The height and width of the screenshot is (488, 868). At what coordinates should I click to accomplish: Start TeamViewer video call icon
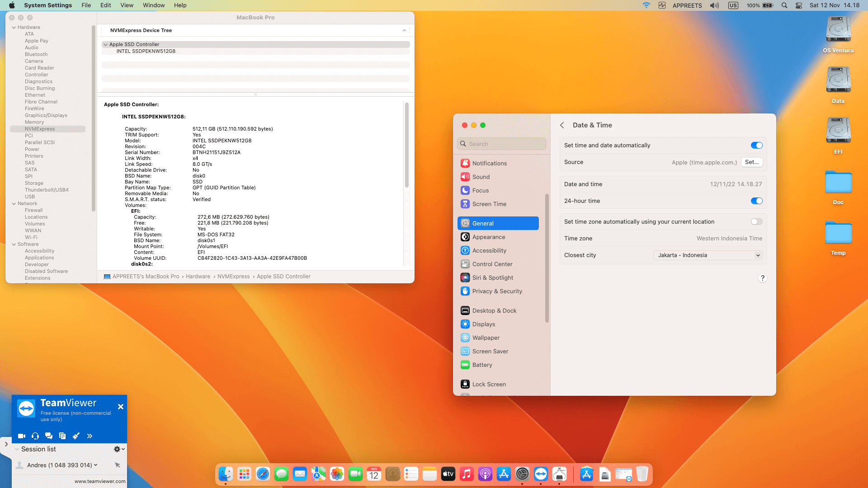[x=21, y=436]
